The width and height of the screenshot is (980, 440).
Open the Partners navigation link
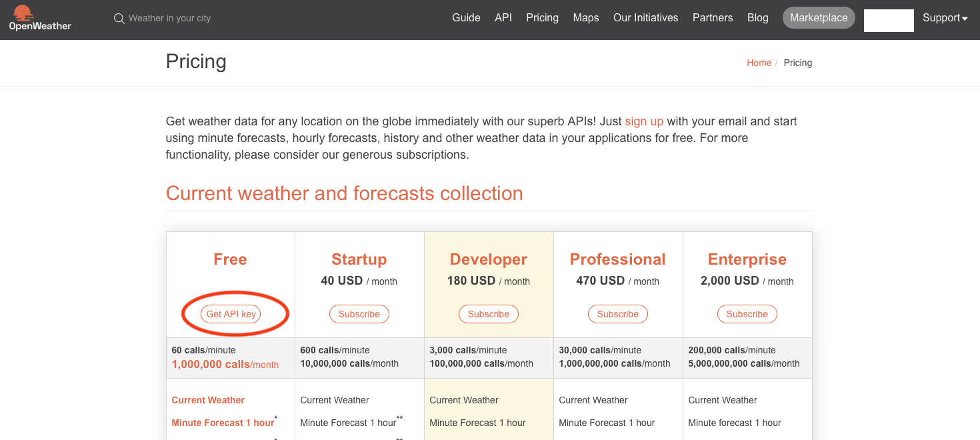713,18
